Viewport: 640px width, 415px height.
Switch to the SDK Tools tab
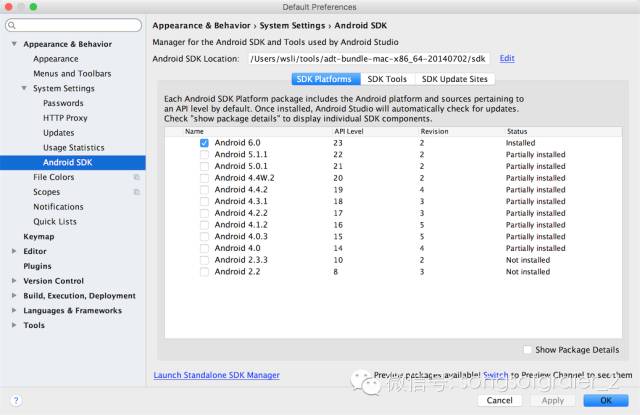[x=387, y=79]
